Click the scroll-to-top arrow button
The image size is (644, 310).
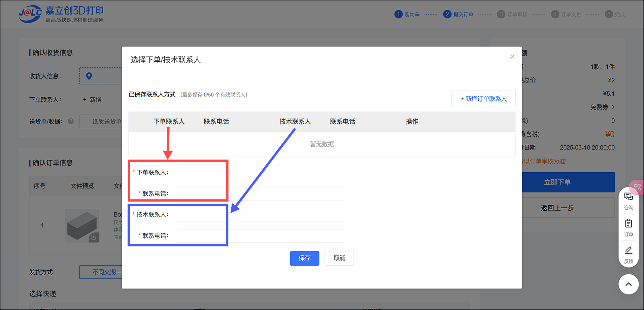point(629,284)
